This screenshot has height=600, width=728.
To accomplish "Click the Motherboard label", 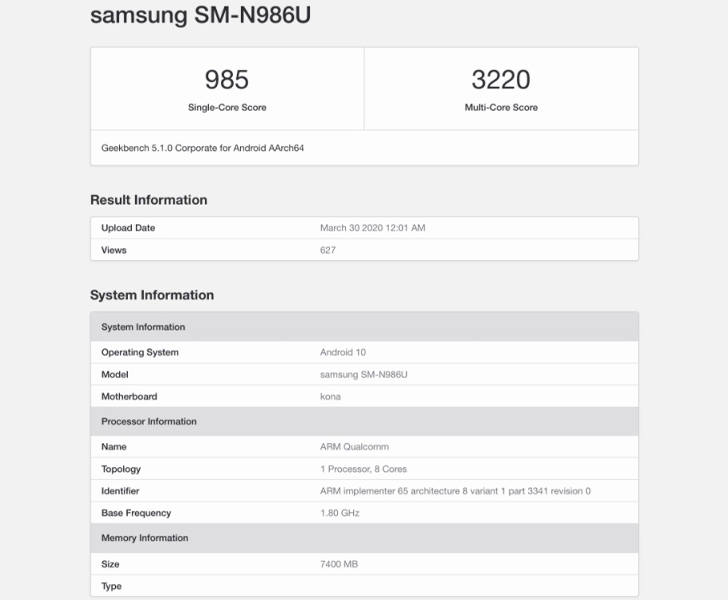I will pyautogui.click(x=129, y=396).
